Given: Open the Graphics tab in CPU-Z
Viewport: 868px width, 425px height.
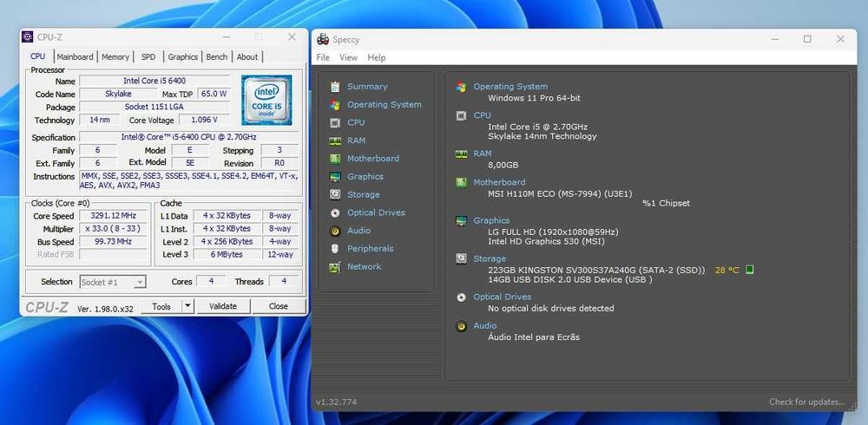Looking at the screenshot, I should (x=182, y=56).
